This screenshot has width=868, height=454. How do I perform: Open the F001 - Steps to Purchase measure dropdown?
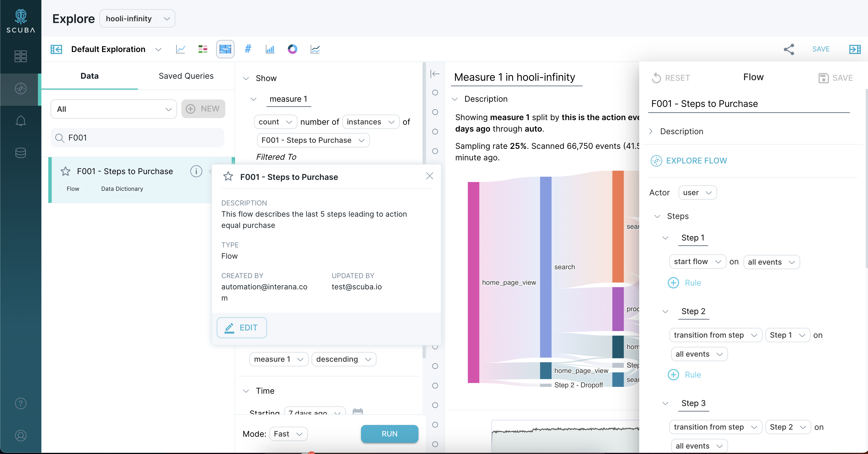pos(313,140)
